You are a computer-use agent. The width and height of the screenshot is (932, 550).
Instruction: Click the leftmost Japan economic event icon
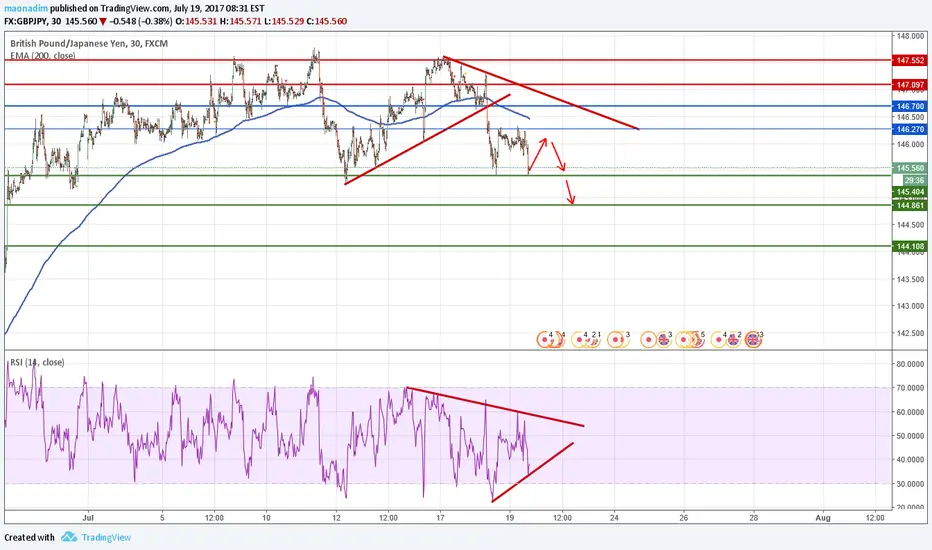pos(544,340)
